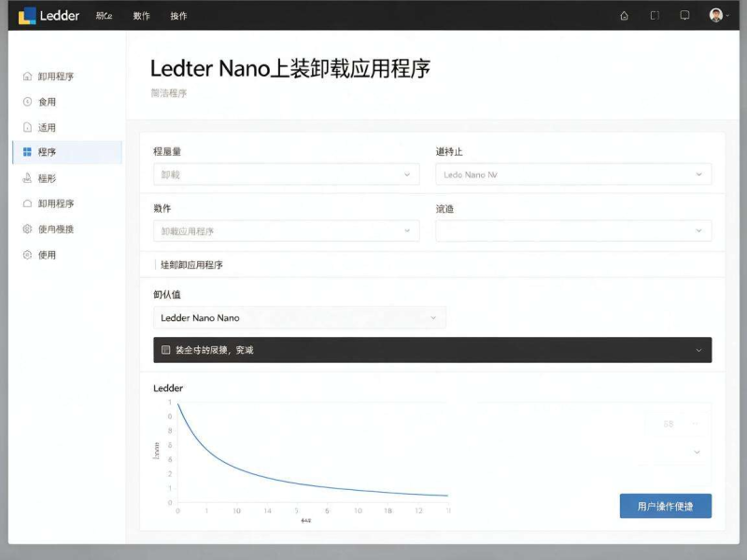This screenshot has height=560, width=747.
Task: Click the subtitle text under the page title
Action: tap(169, 92)
